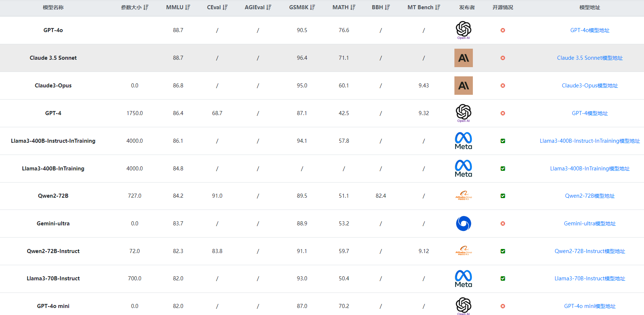Screen dimensions: 644x315
Task: Sort the MT Bench column
Action: click(437, 7)
